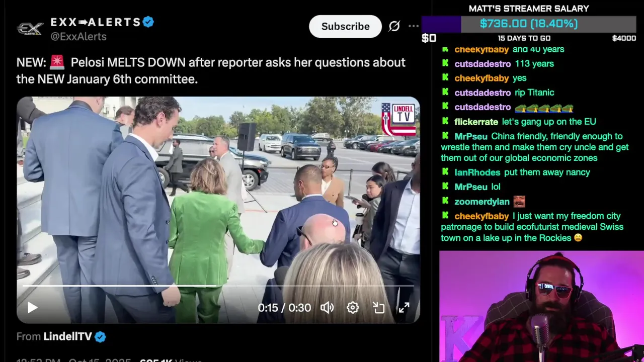Click the emote in zoomerdylan's message

pyautogui.click(x=519, y=202)
